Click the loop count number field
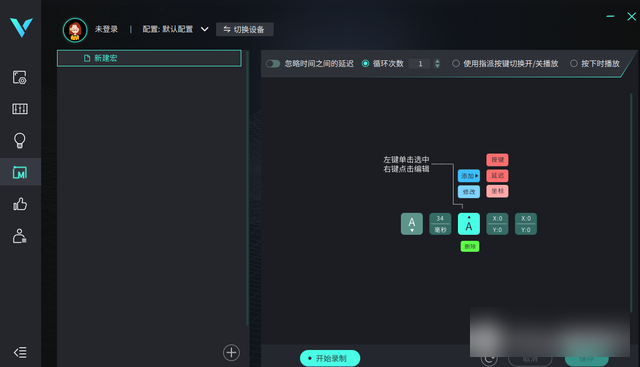Image resolution: width=640 pixels, height=367 pixels. 420,64
